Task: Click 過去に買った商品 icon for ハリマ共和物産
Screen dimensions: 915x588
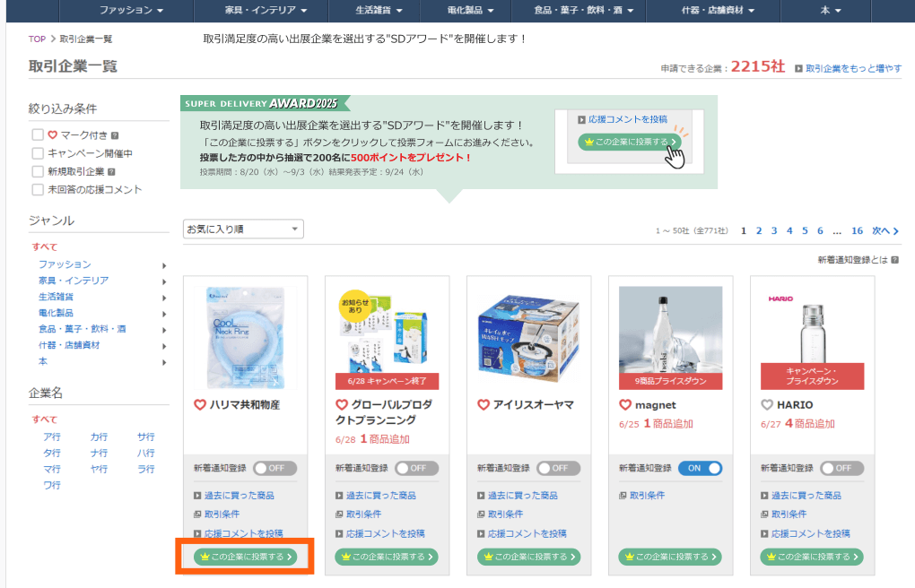Action: (x=197, y=496)
